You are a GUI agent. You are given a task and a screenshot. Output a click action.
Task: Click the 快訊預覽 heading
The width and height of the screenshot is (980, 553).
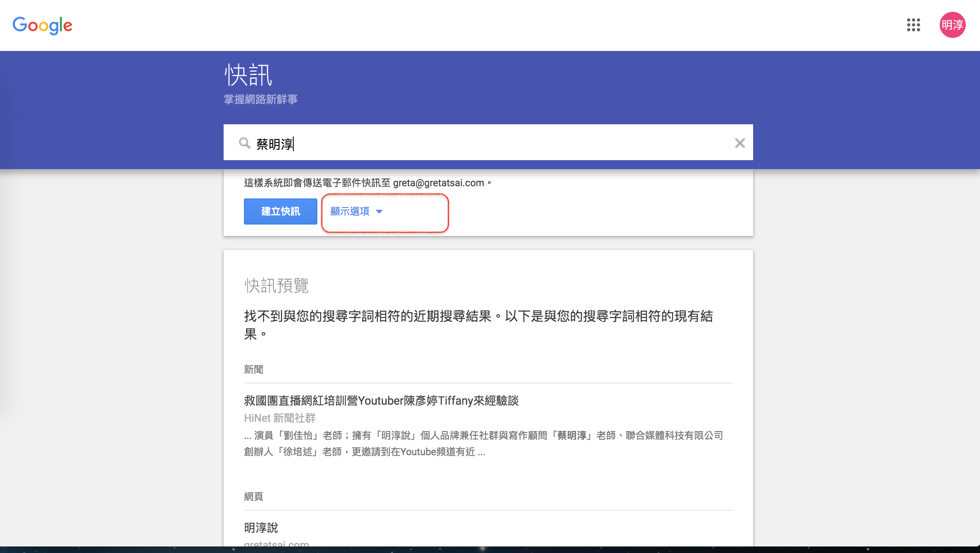[x=276, y=286]
